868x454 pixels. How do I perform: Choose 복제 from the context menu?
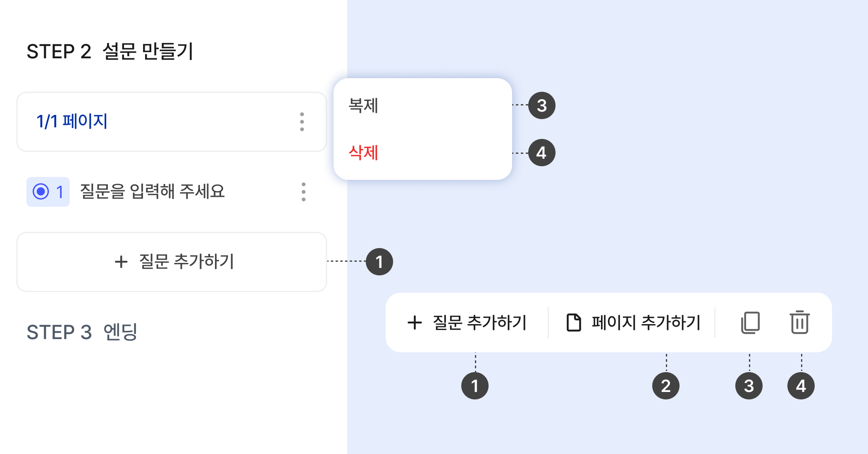[363, 105]
